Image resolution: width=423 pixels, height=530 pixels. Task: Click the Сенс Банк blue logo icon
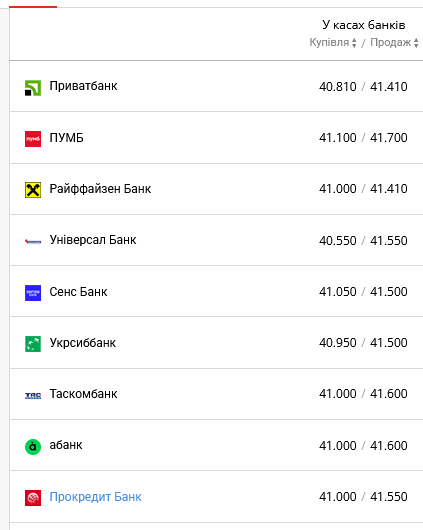[33, 293]
